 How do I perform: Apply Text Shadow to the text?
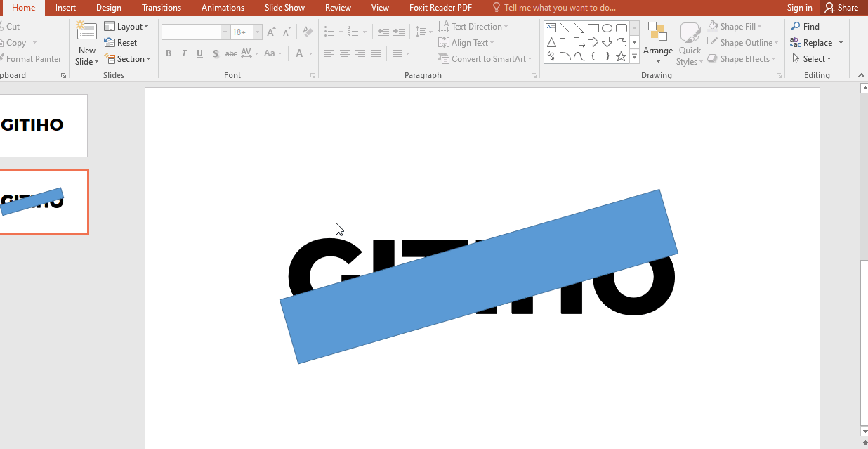click(216, 53)
